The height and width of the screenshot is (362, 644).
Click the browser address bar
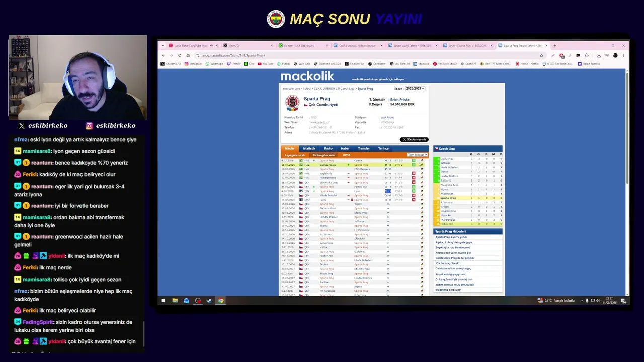point(370,55)
